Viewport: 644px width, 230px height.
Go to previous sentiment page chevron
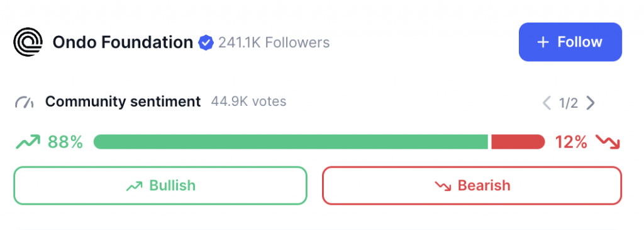point(547,103)
